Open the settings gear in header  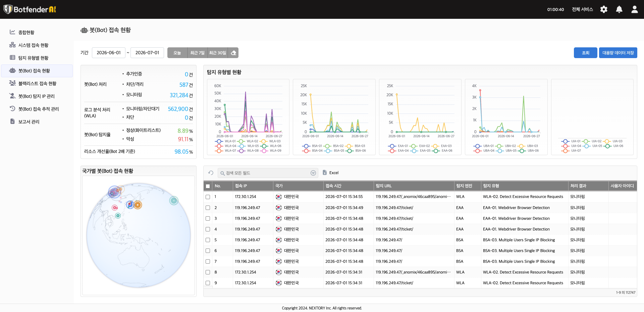[x=604, y=9]
